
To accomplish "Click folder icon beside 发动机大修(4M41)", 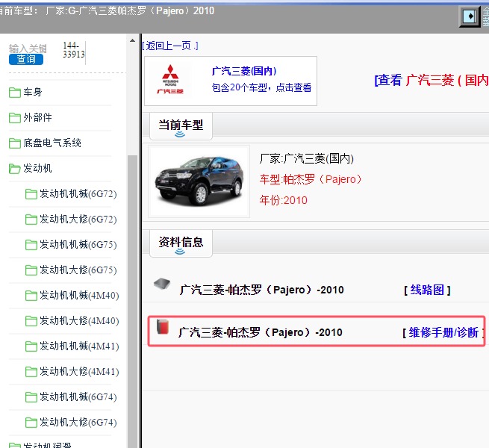I will pyautogui.click(x=31, y=372).
